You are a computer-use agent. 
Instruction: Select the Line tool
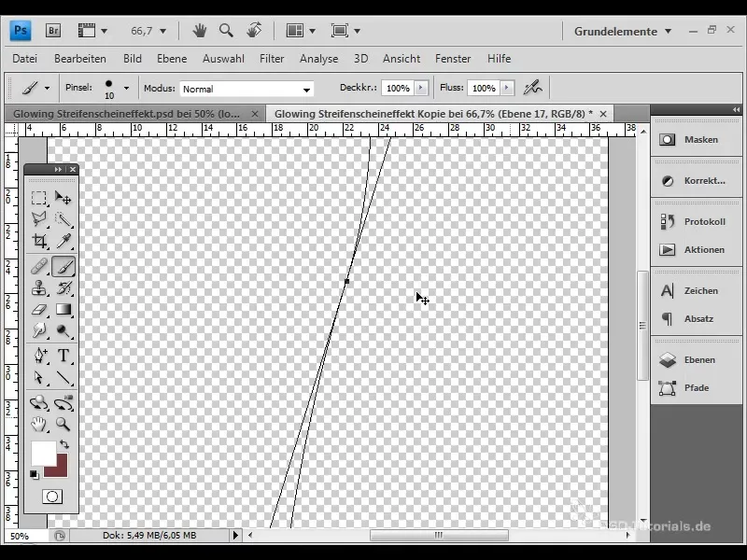coord(63,378)
